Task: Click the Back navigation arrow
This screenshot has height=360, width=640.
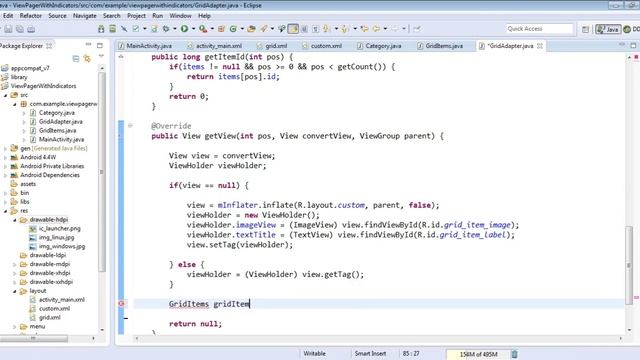Action: click(376, 29)
